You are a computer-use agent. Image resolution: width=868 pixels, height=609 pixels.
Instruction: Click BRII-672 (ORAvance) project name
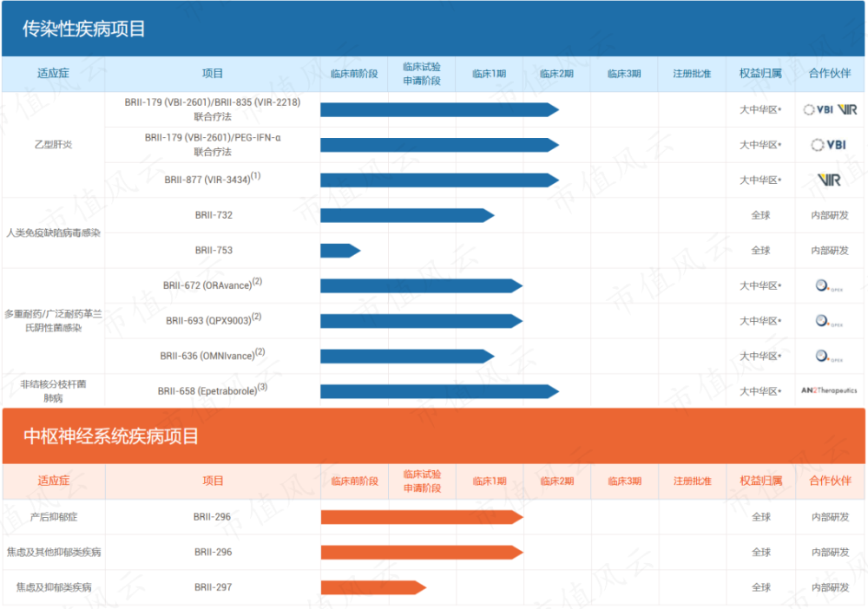pyautogui.click(x=213, y=285)
